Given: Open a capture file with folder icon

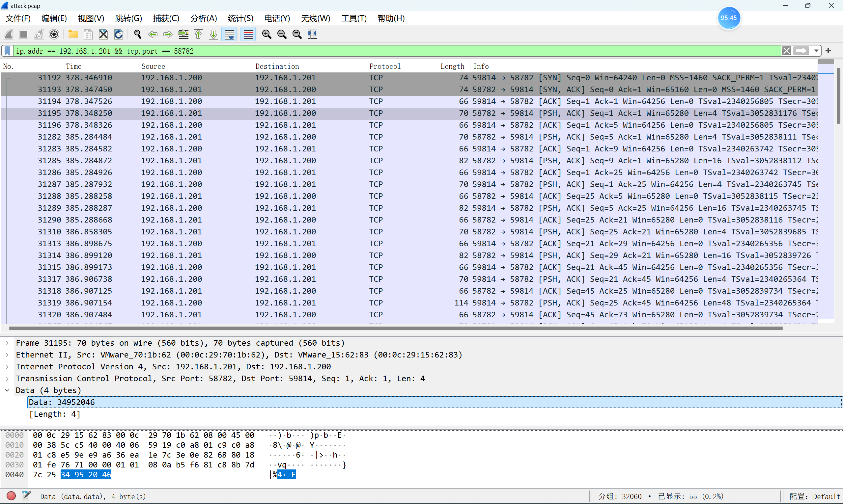Looking at the screenshot, I should [73, 34].
